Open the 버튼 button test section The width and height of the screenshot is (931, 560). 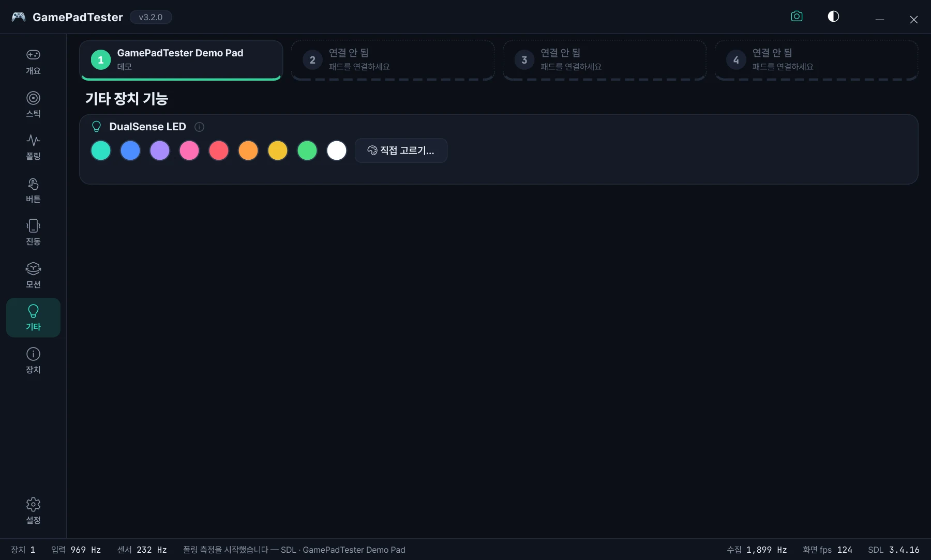[x=33, y=190]
